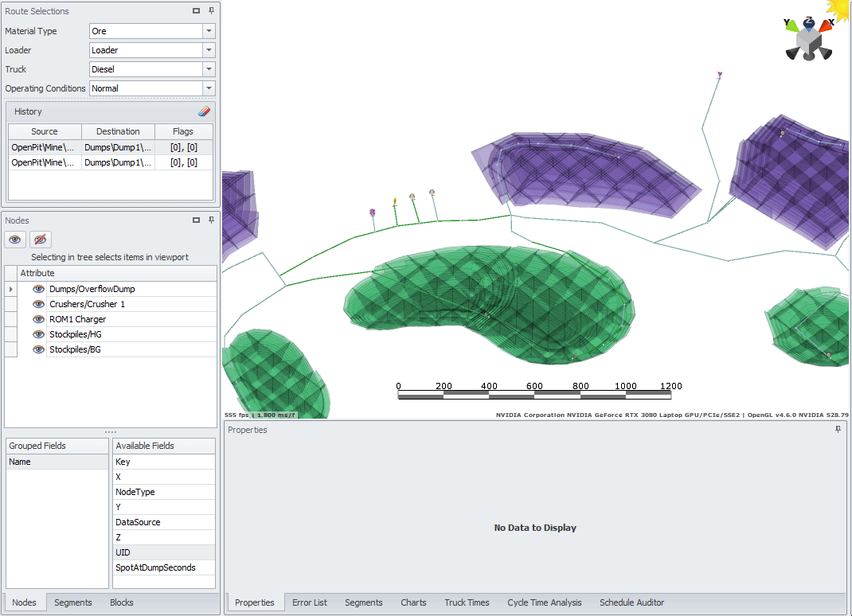This screenshot has width=852, height=616.
Task: Toggle visibility of Stockpiles/HG node
Action: 38,334
